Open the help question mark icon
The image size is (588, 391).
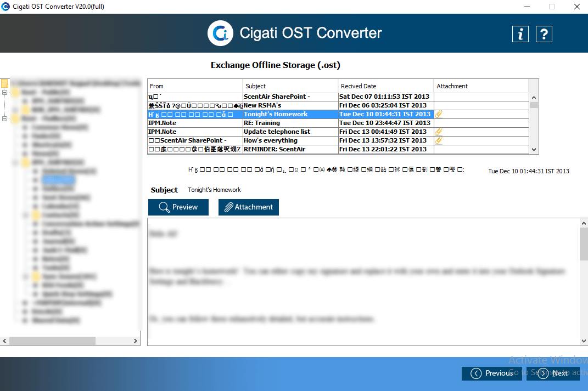pyautogui.click(x=544, y=34)
